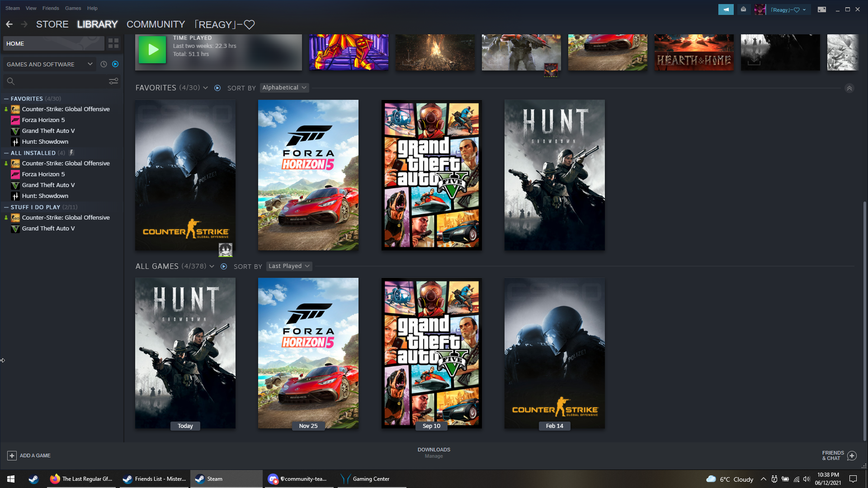Toggle ready-to-play filter on All Games shelf
The image size is (868, 488).
coord(224,266)
